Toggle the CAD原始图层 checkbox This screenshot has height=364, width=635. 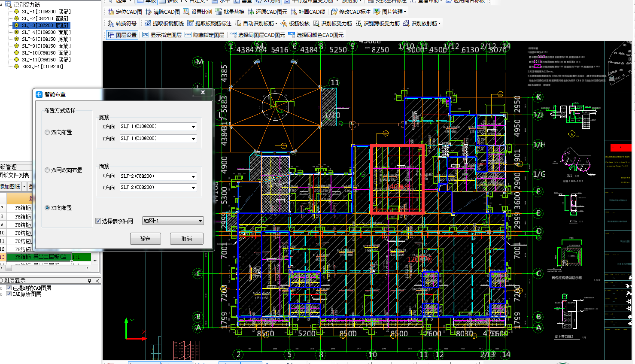[9, 294]
